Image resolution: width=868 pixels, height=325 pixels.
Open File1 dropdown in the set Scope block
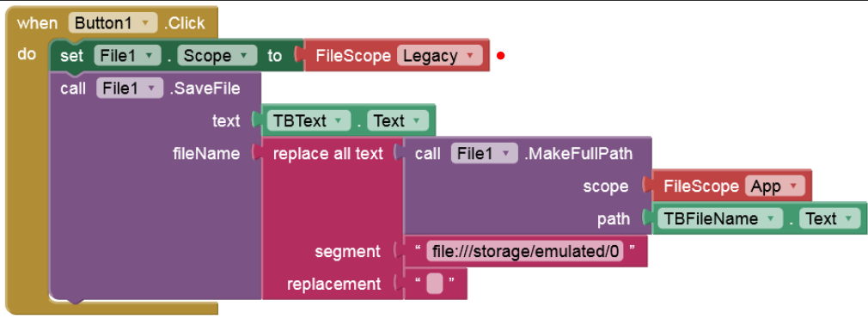pos(127,56)
